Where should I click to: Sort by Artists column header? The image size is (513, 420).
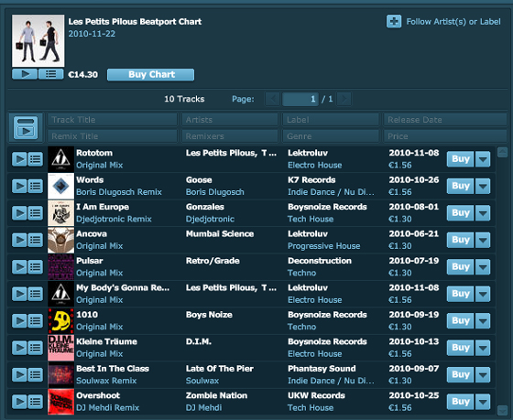point(230,120)
